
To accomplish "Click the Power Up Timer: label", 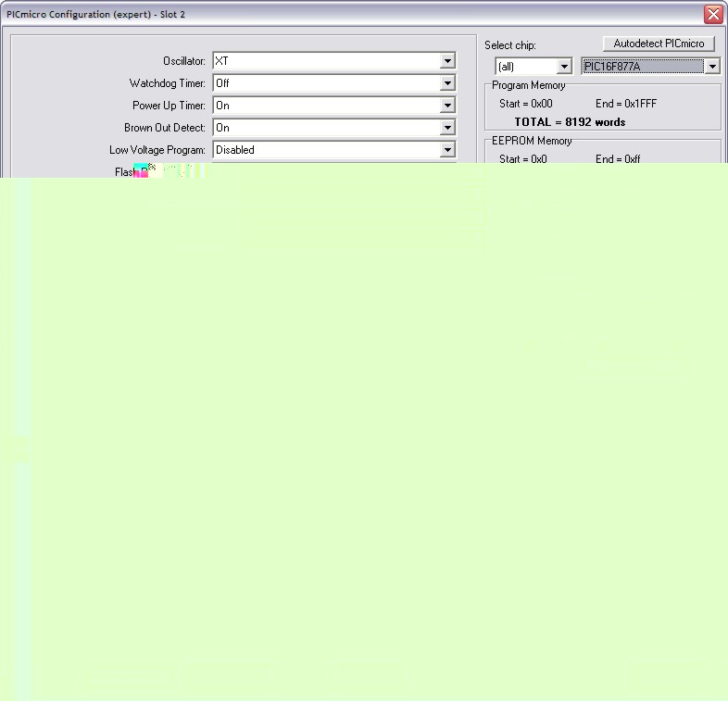I will [x=169, y=106].
